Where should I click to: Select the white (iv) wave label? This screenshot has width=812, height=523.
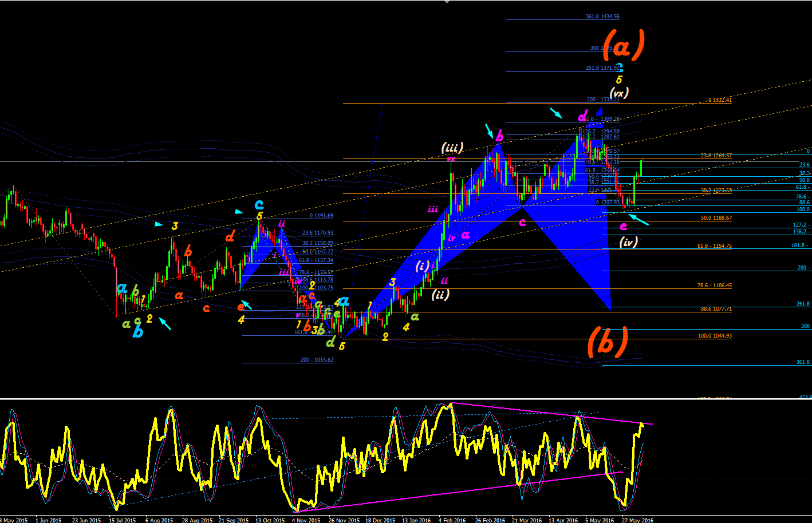pyautogui.click(x=628, y=242)
